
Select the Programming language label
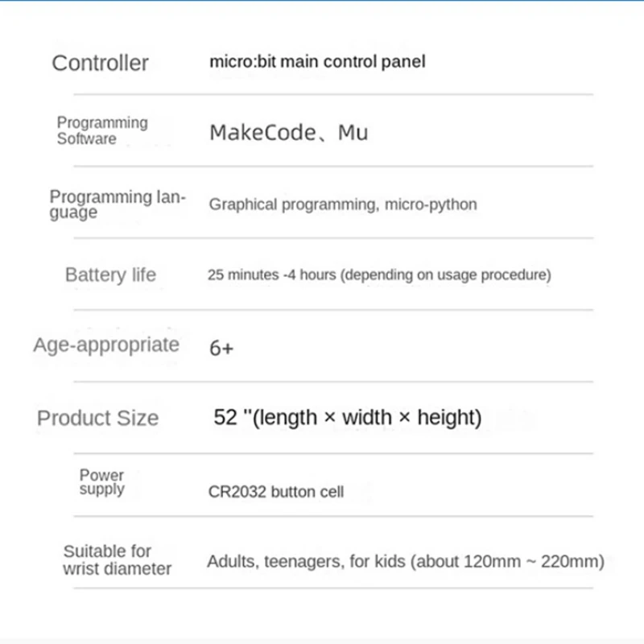tap(118, 204)
